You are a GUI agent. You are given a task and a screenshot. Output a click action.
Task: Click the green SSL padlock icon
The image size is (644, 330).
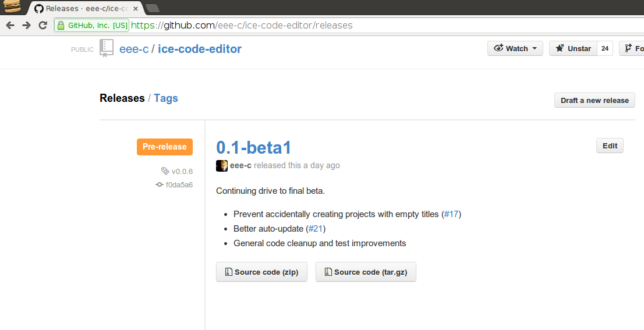(x=61, y=26)
